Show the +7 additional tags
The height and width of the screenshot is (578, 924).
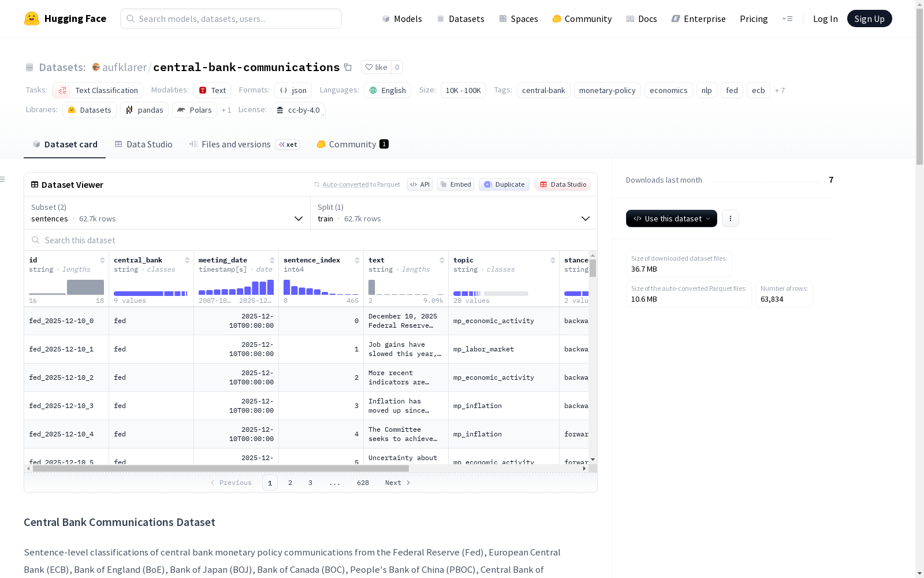tap(780, 90)
